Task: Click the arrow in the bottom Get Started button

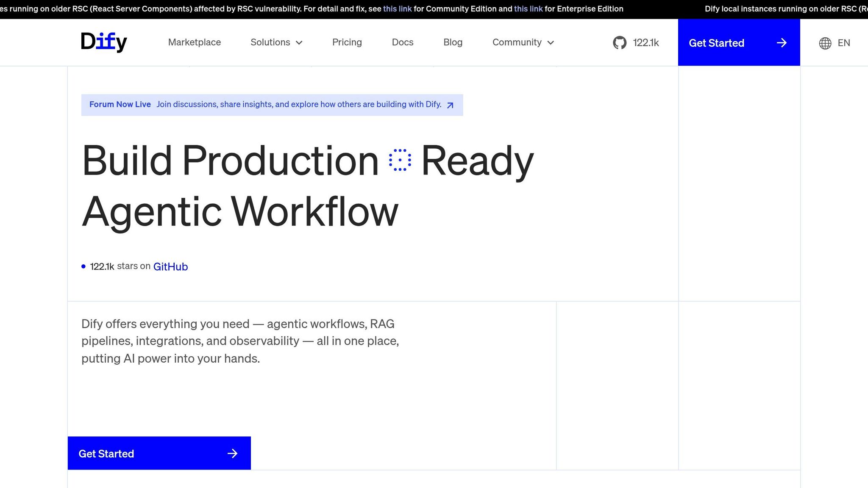Action: [232, 454]
